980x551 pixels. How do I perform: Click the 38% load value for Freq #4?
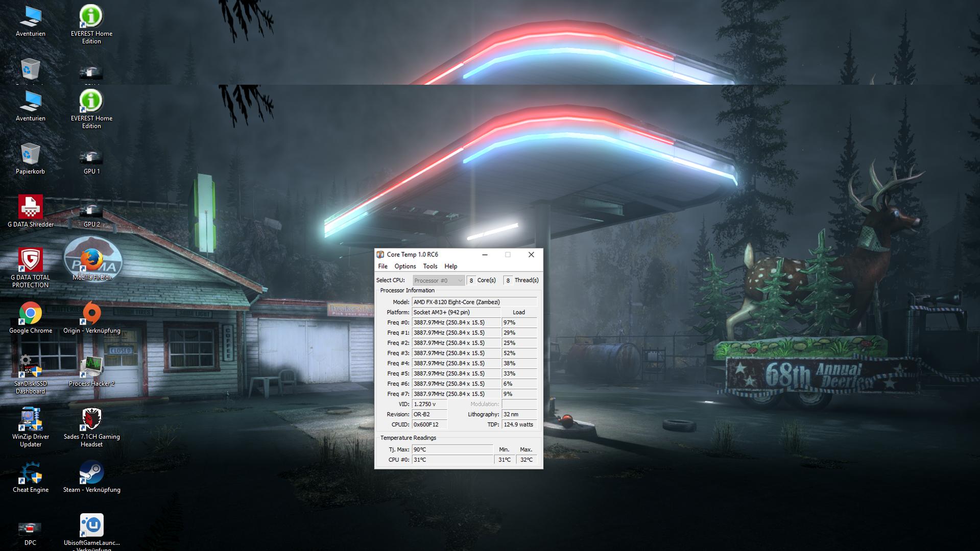[x=519, y=363]
